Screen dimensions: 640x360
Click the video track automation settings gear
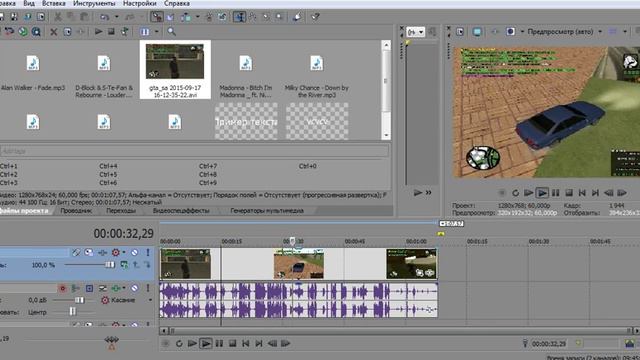[116, 253]
